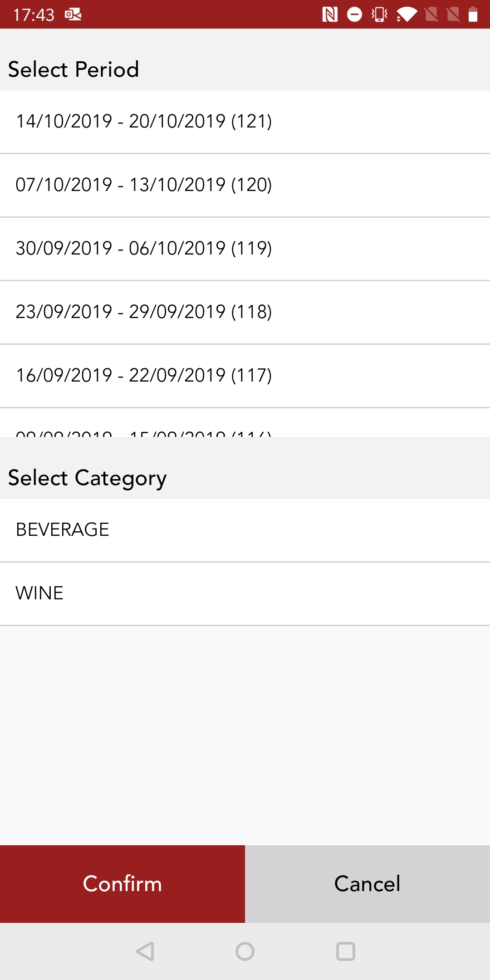Screen dimensions: 490x980
Task: Pick period 23/09/2019 - 29/09/2019 (118)
Action: click(245, 312)
